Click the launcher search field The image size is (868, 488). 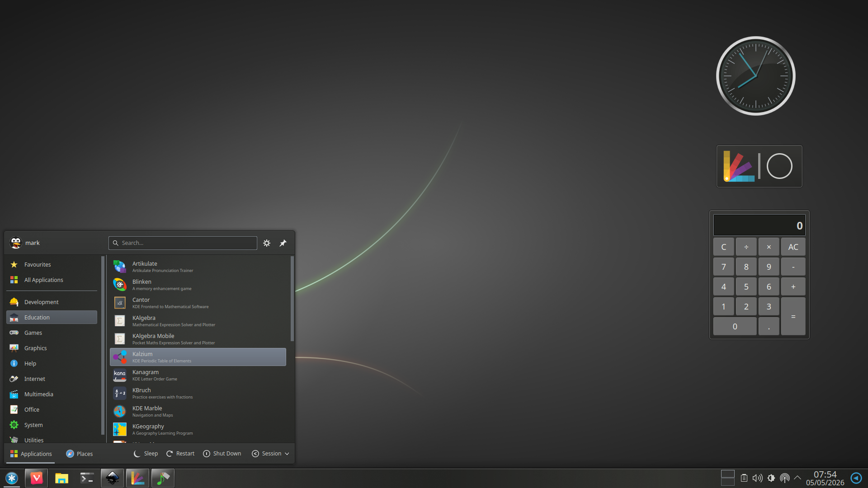(183, 243)
